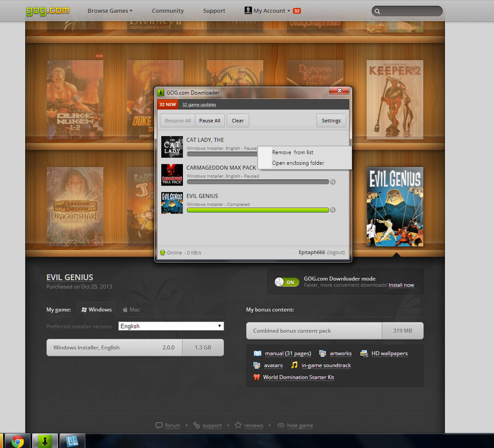
Task: Click the forum speech bubble icon
Action: coord(159,425)
